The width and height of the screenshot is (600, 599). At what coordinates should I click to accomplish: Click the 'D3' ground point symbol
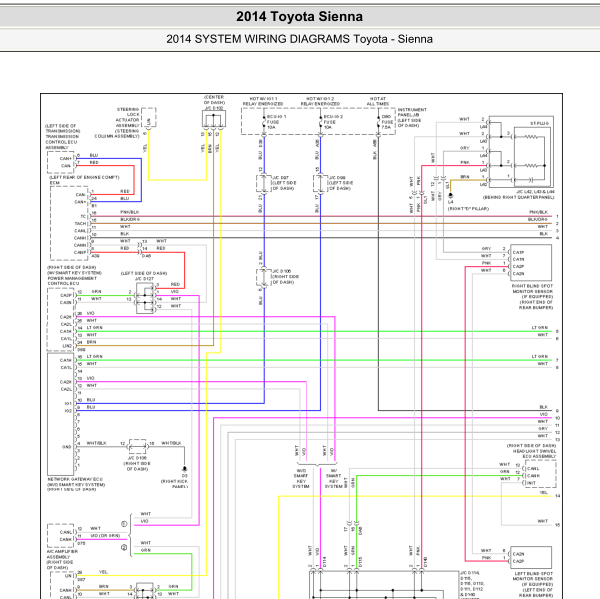(184, 469)
